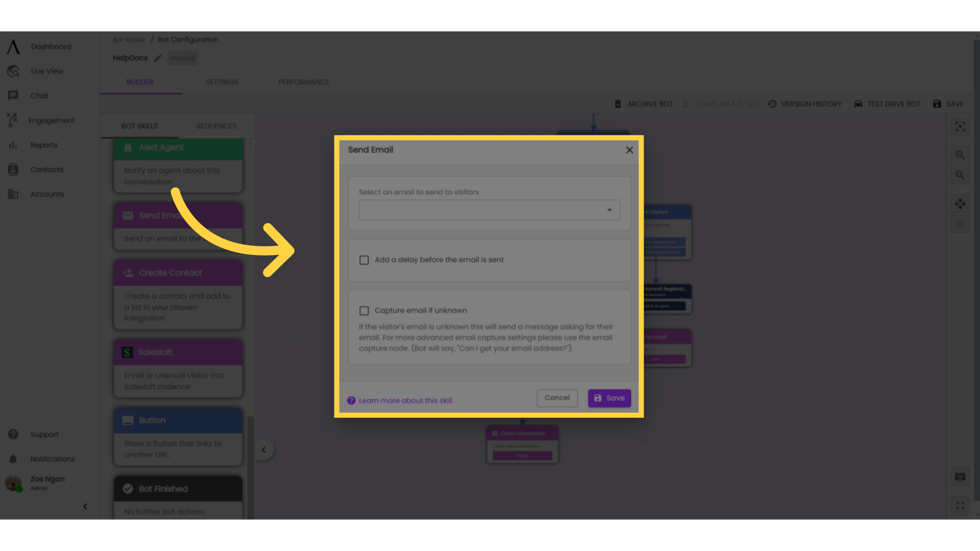Enable Capture email if unknown
Screen dimensions: 980x551
pyautogui.click(x=363, y=310)
